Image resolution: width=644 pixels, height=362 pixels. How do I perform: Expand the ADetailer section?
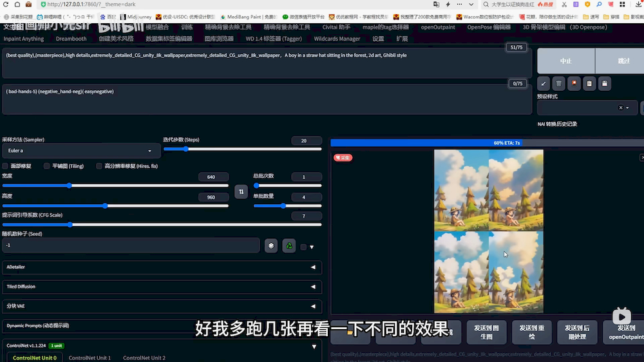coord(161,267)
